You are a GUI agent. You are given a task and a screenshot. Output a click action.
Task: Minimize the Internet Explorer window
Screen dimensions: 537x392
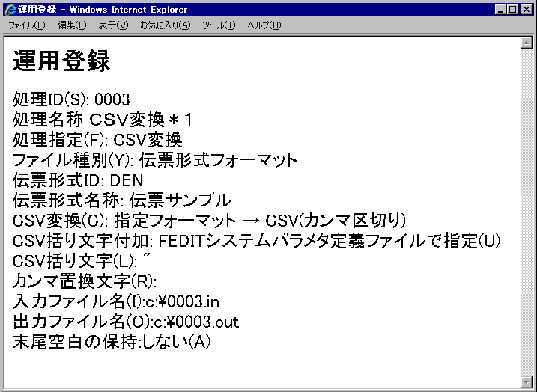coord(500,10)
